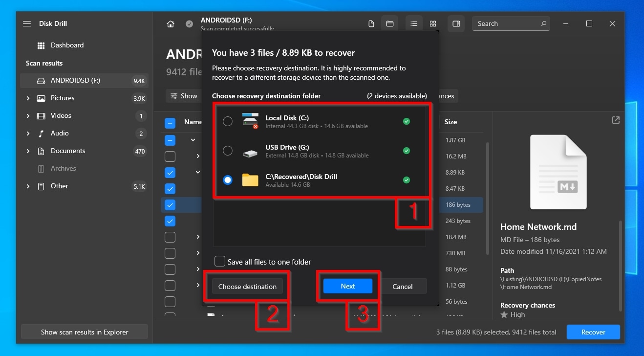
Task: Expand the 1.12 GB row chevron
Action: pos(198,286)
